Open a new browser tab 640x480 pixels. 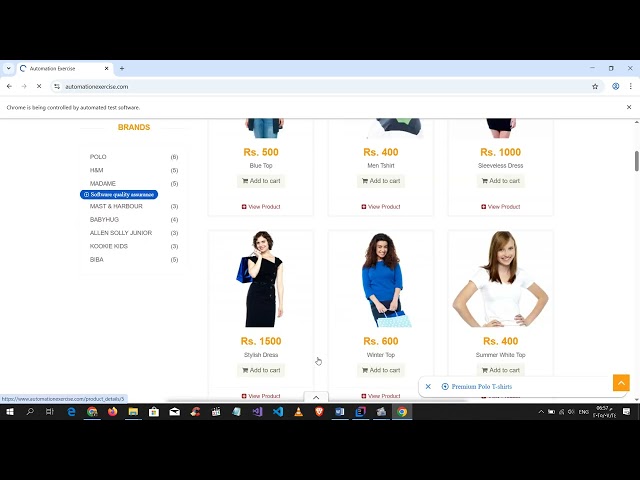[122, 69]
